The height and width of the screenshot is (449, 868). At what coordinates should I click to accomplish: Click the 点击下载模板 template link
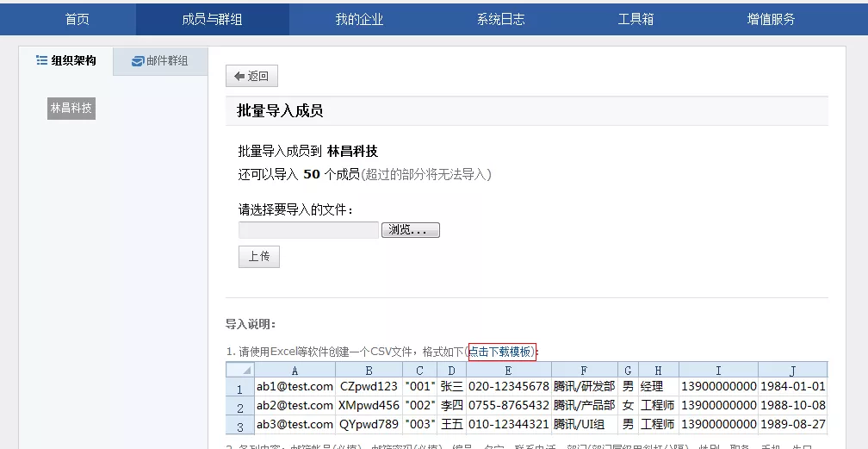pos(502,352)
